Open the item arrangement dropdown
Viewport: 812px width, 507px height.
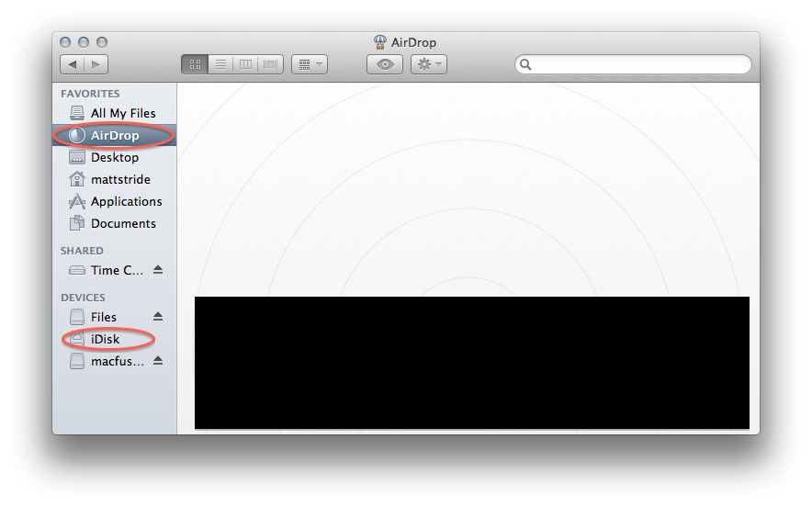[310, 64]
